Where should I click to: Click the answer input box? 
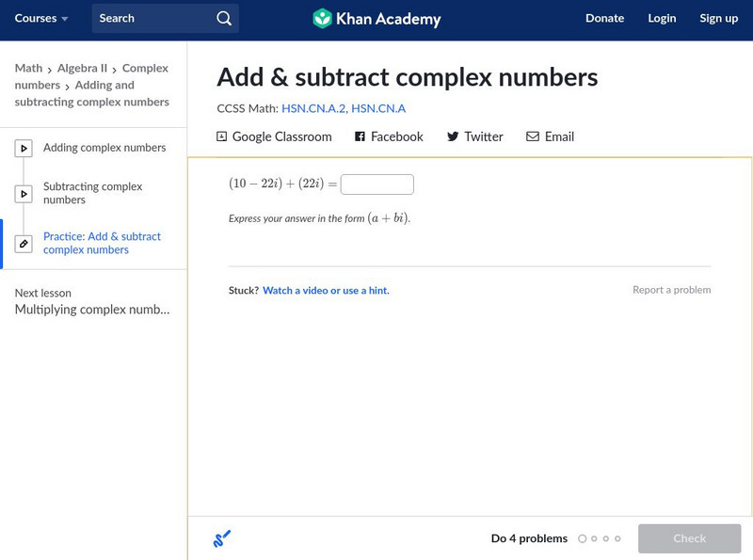tap(376, 184)
